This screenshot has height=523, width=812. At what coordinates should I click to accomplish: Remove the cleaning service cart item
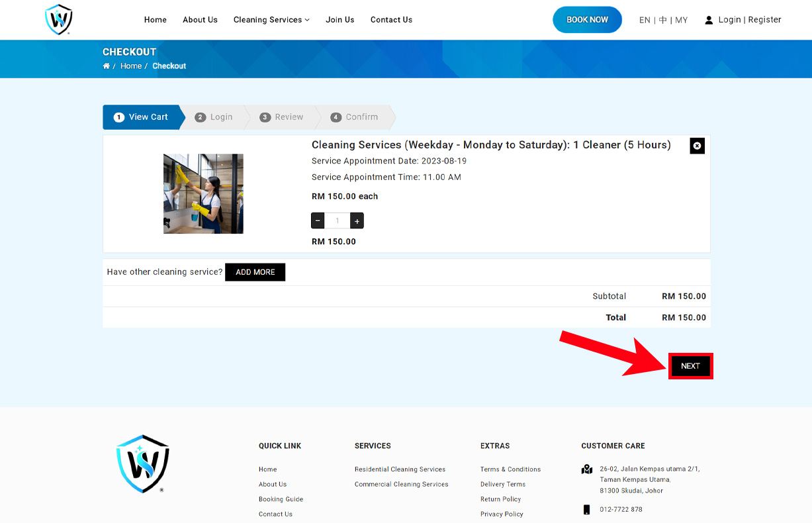[x=697, y=146]
